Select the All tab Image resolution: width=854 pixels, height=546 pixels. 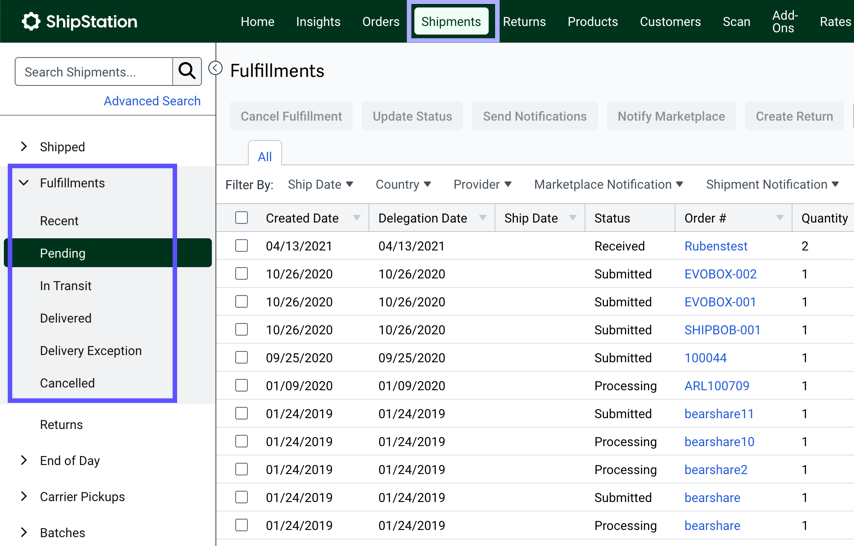tap(265, 156)
